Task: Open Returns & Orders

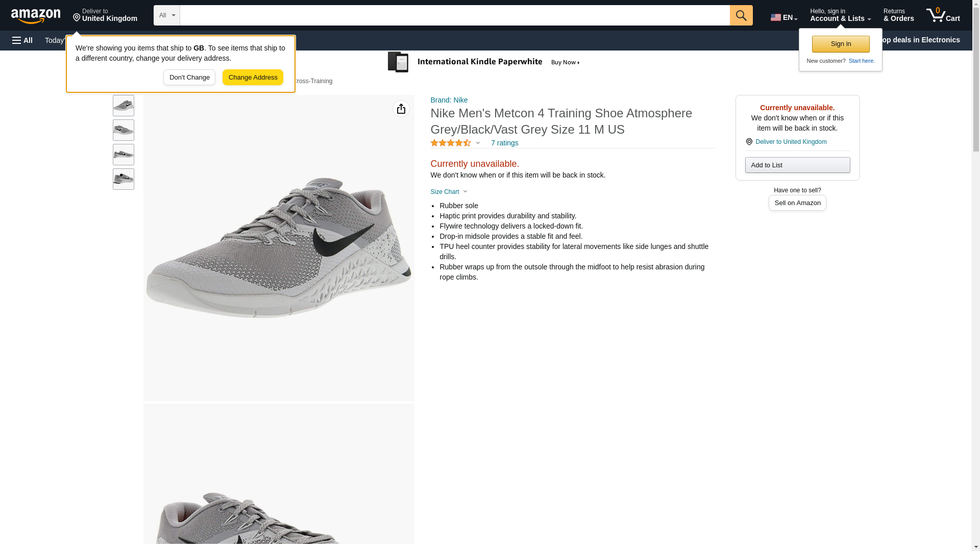Action: pos(898,15)
